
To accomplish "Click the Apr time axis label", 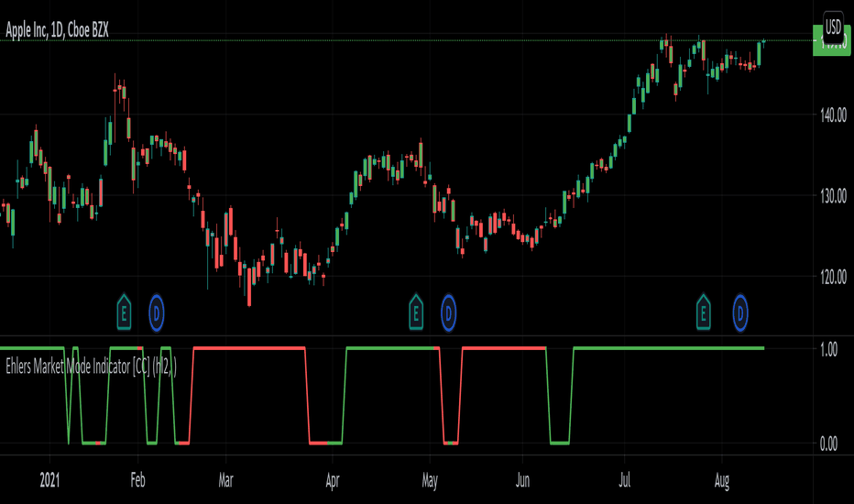I will click(333, 480).
